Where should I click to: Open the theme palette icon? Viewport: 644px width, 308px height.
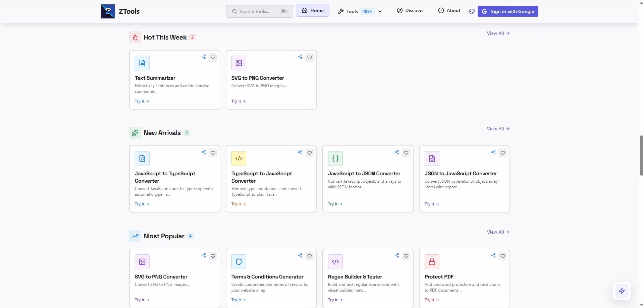coord(472,11)
